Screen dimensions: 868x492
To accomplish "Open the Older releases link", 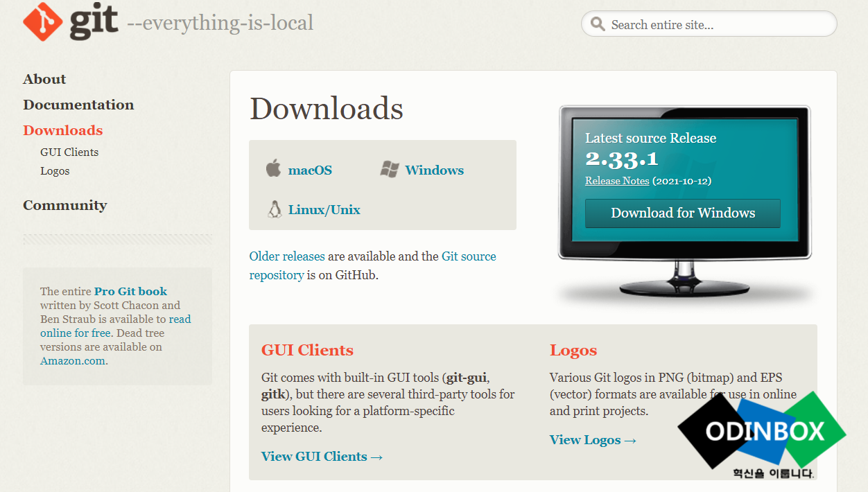I will [287, 256].
